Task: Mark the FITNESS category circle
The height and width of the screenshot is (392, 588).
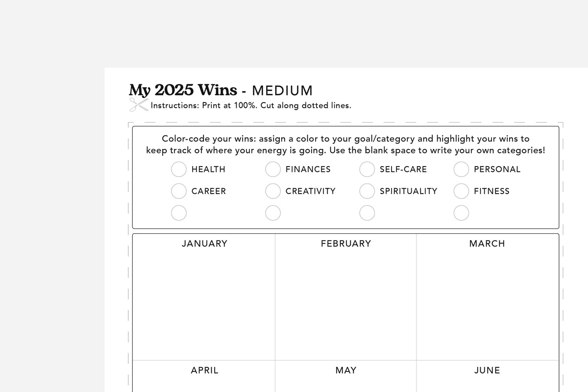Action: [461, 191]
